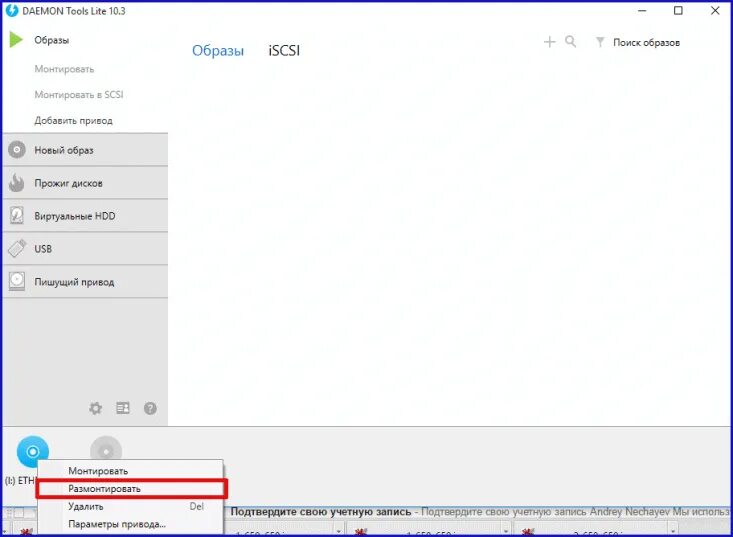Click the Подтвердите свою учетную запись message

click(x=321, y=512)
